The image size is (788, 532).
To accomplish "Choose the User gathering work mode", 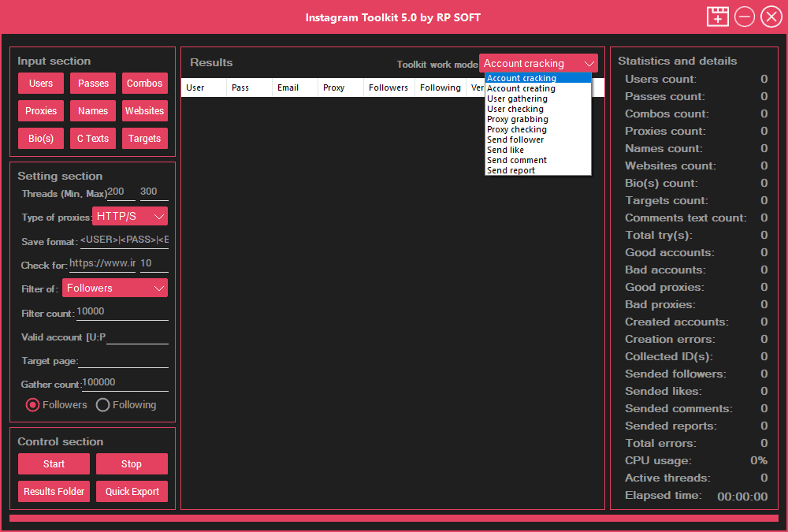I will [516, 98].
